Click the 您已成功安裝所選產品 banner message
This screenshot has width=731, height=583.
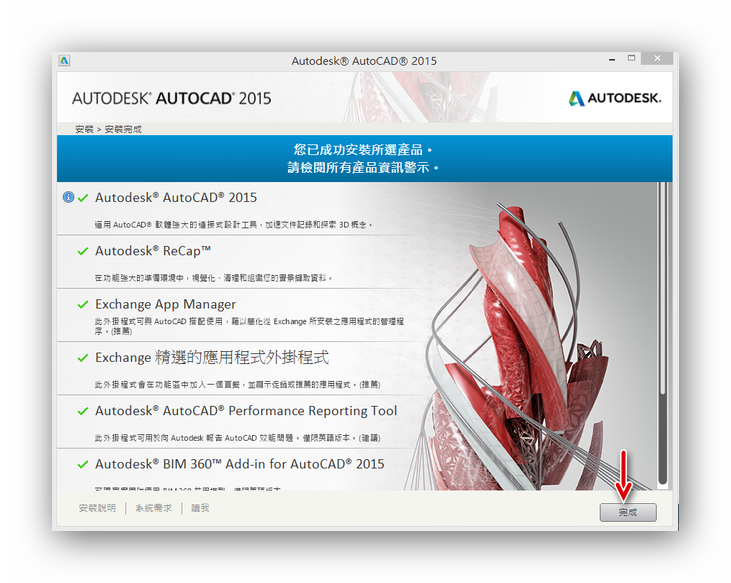(363, 150)
